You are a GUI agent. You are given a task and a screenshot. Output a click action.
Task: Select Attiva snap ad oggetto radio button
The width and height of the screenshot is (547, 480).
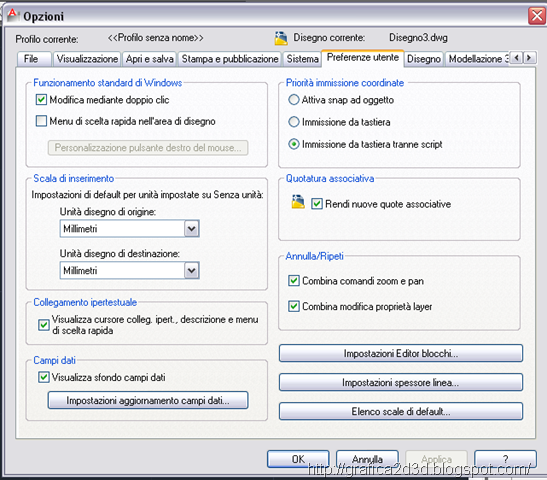(x=294, y=100)
